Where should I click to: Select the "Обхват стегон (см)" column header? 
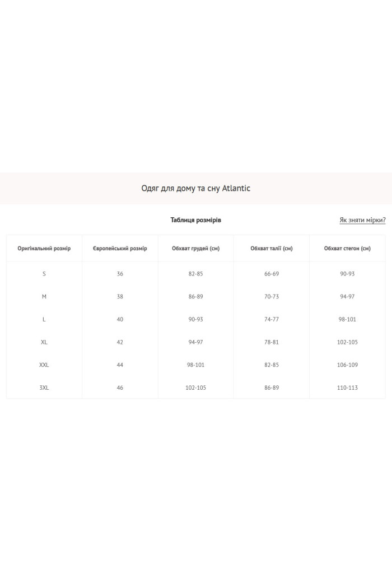tap(347, 248)
